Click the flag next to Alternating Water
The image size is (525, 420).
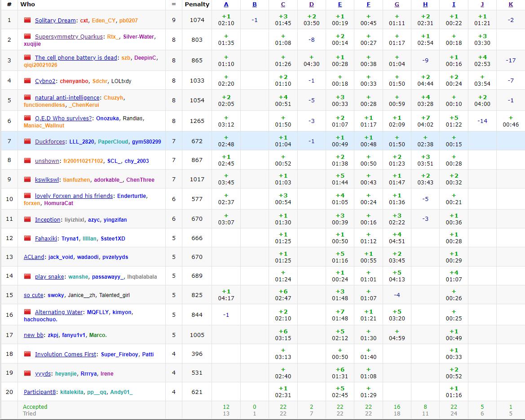click(x=27, y=312)
